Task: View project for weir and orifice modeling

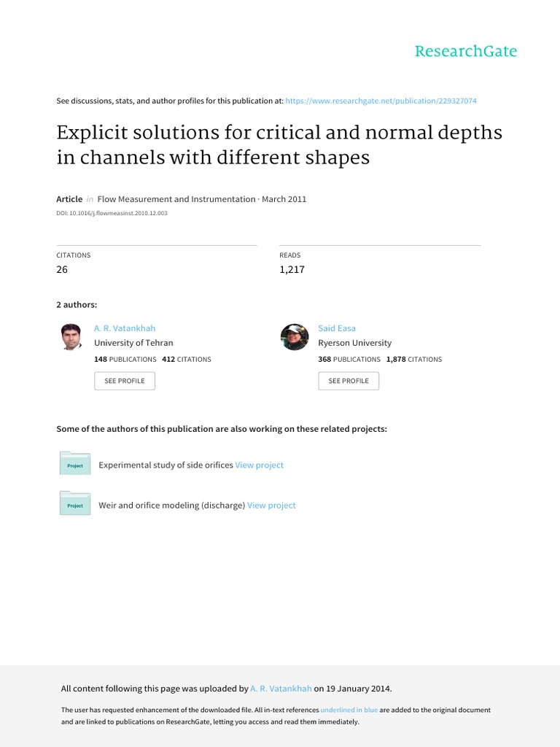Action: coord(271,505)
